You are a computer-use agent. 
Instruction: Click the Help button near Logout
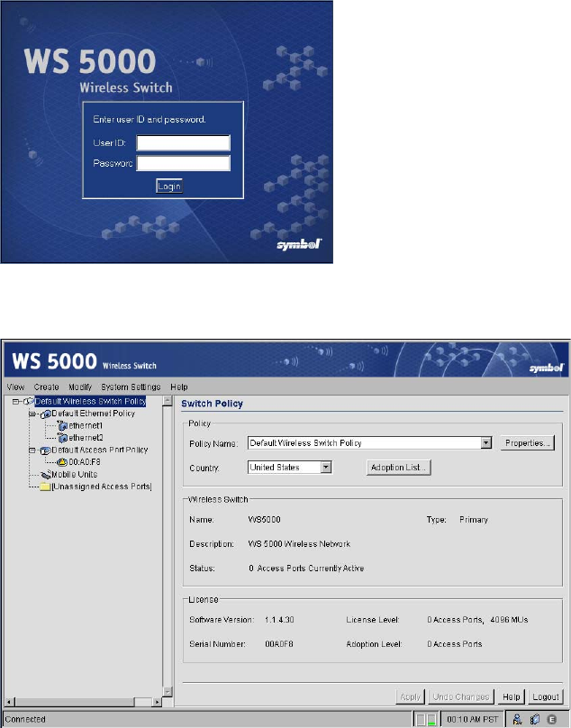tap(512, 696)
